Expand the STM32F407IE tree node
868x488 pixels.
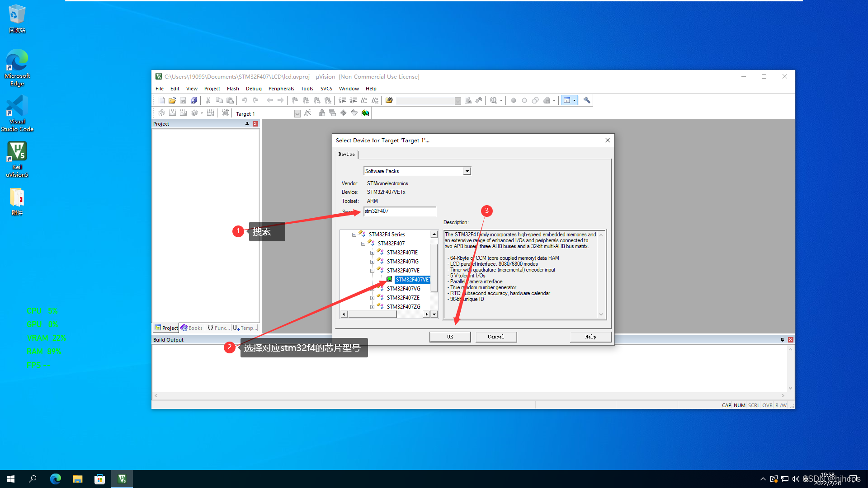[372, 253]
